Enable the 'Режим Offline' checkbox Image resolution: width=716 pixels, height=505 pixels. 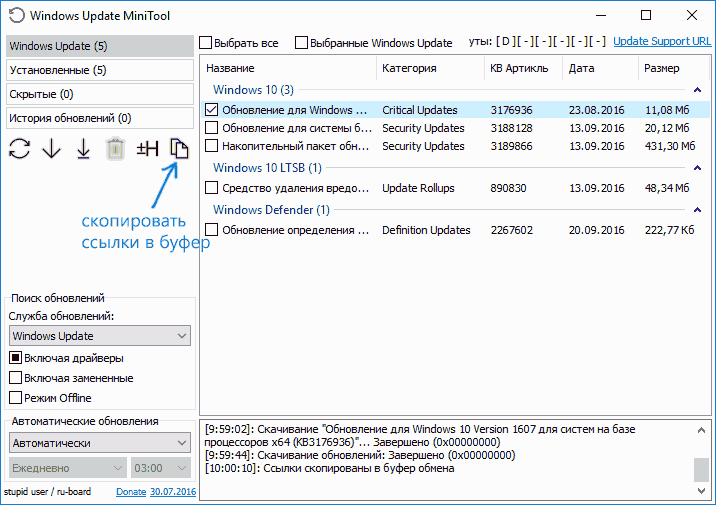tap(16, 398)
